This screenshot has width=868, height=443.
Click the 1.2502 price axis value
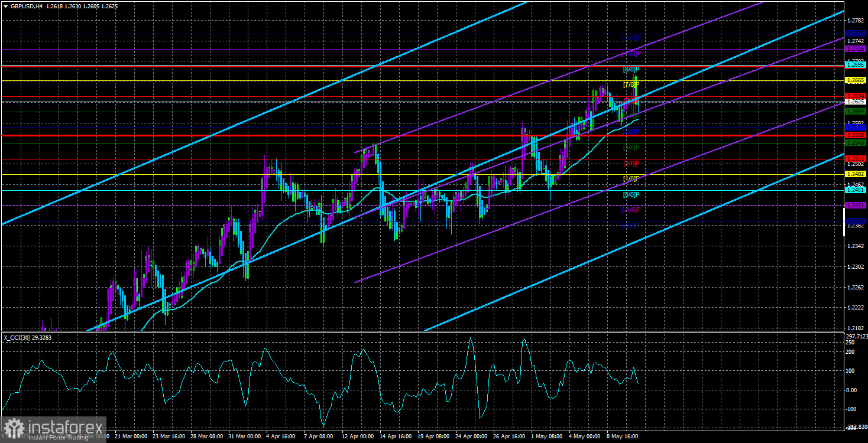[x=856, y=164]
